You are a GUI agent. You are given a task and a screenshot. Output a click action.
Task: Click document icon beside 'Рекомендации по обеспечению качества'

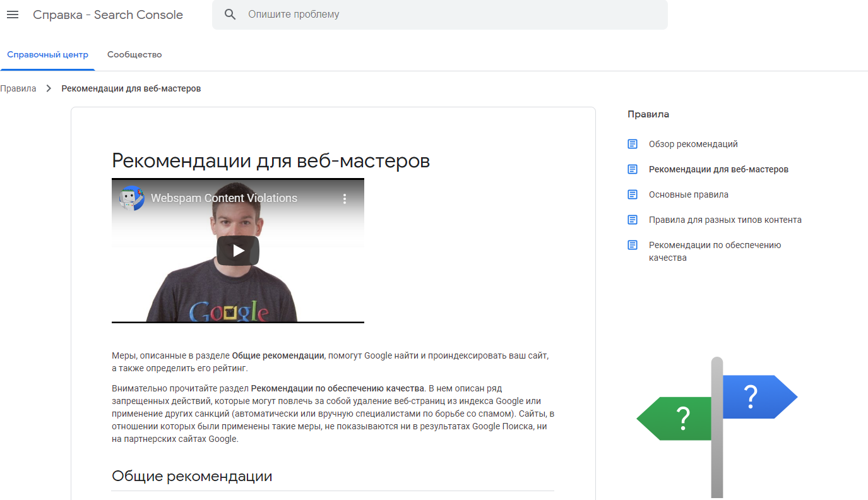coord(633,245)
